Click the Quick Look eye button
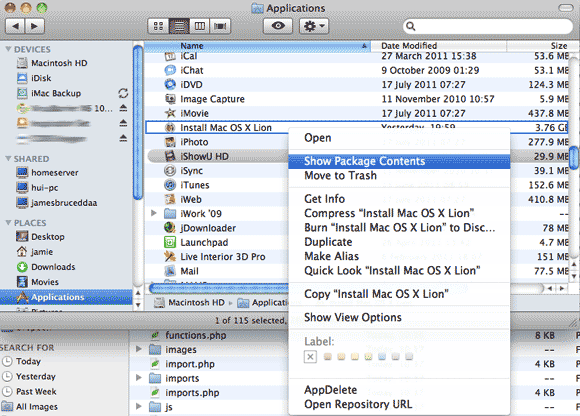The image size is (580, 416). click(278, 26)
